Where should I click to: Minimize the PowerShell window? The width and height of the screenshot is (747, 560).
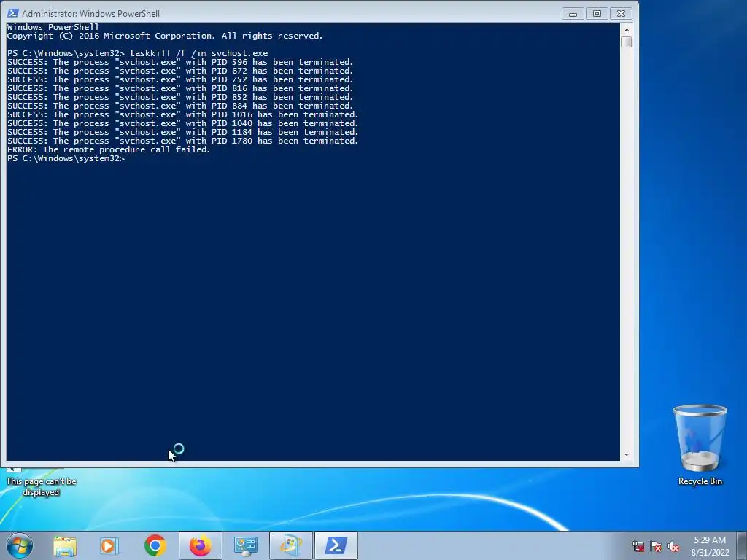click(573, 14)
